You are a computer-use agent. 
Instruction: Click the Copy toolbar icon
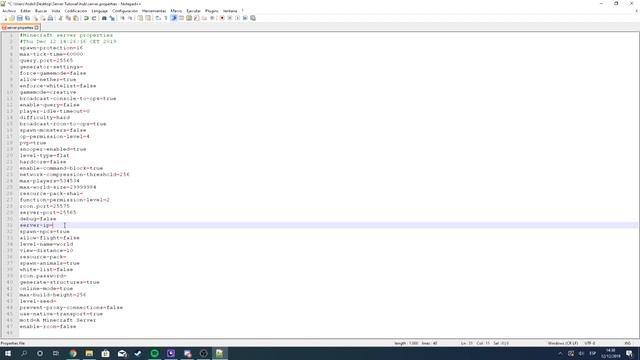(68, 18)
